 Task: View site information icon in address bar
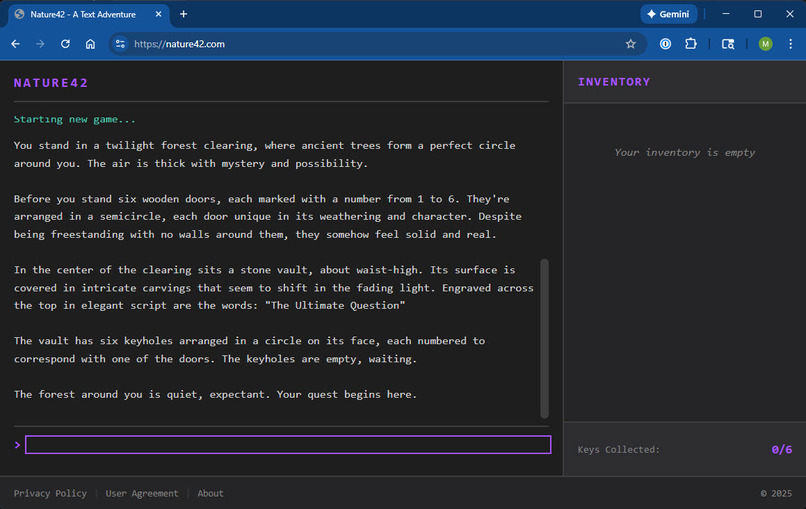(120, 44)
